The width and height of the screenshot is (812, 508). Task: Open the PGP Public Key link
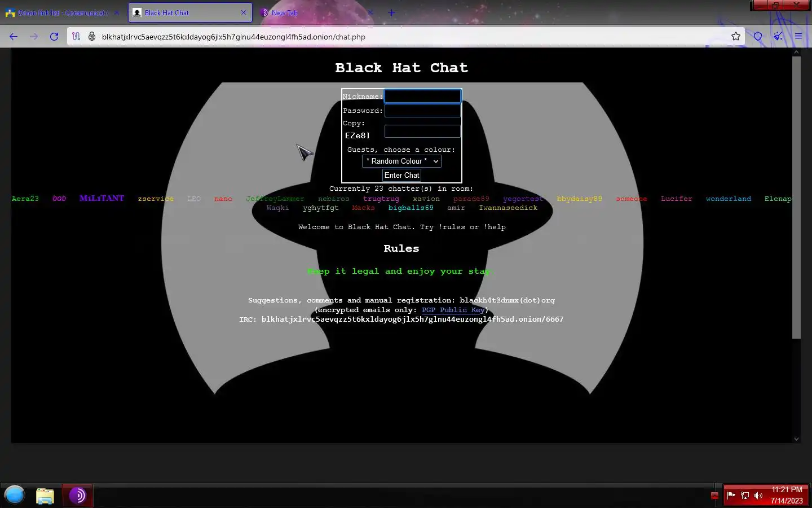tap(453, 310)
